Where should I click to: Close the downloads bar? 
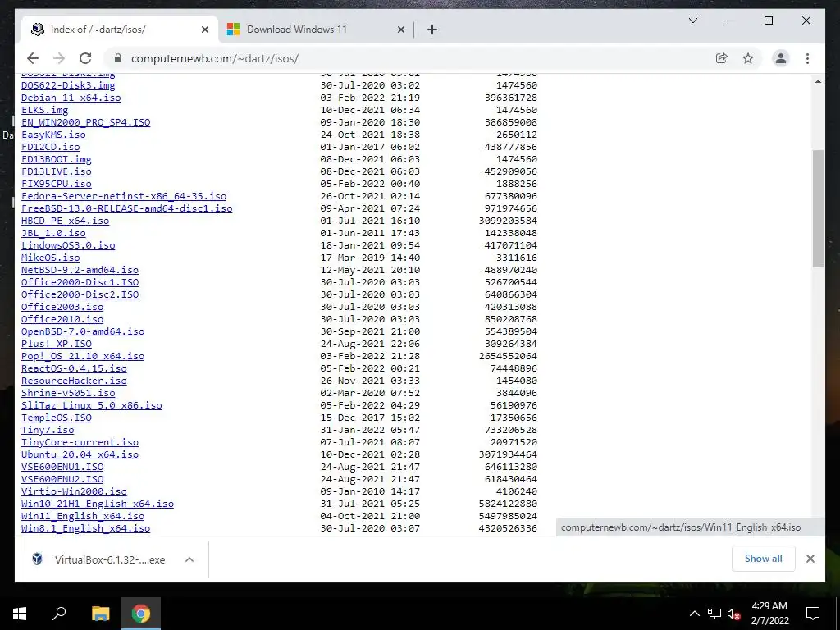click(810, 559)
